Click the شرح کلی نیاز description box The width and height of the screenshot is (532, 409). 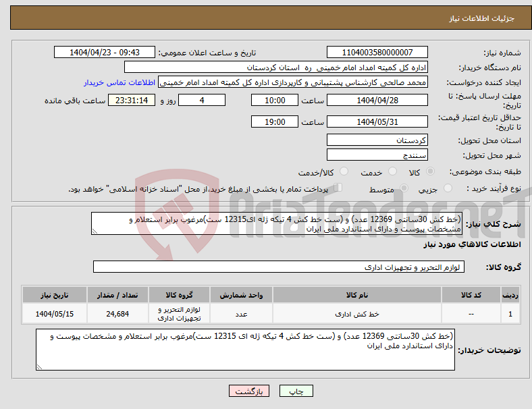[276, 223]
